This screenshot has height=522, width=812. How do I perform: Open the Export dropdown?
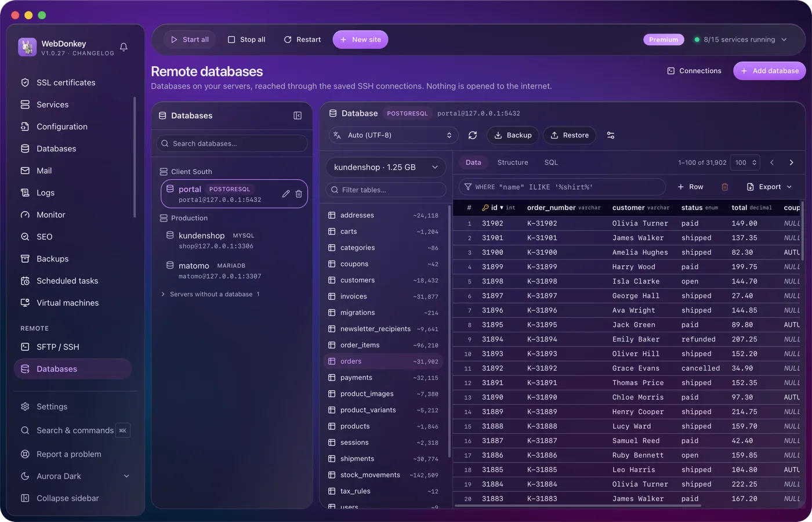(769, 187)
